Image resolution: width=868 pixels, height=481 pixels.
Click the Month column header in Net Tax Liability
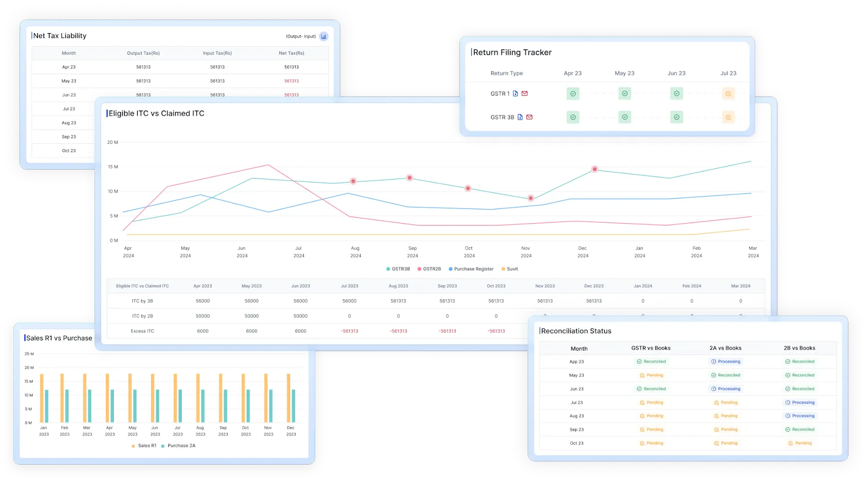(69, 53)
